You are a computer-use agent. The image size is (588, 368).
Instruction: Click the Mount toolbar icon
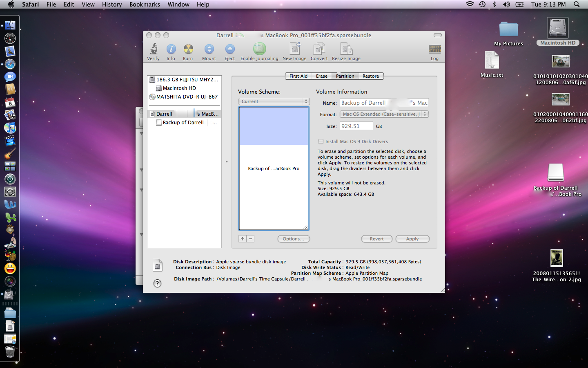209,49
